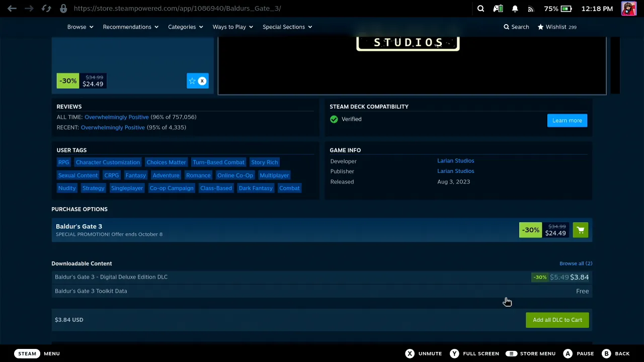Open recent Overwhelmingly Positive reviews link
The width and height of the screenshot is (644, 362).
pyautogui.click(x=113, y=128)
